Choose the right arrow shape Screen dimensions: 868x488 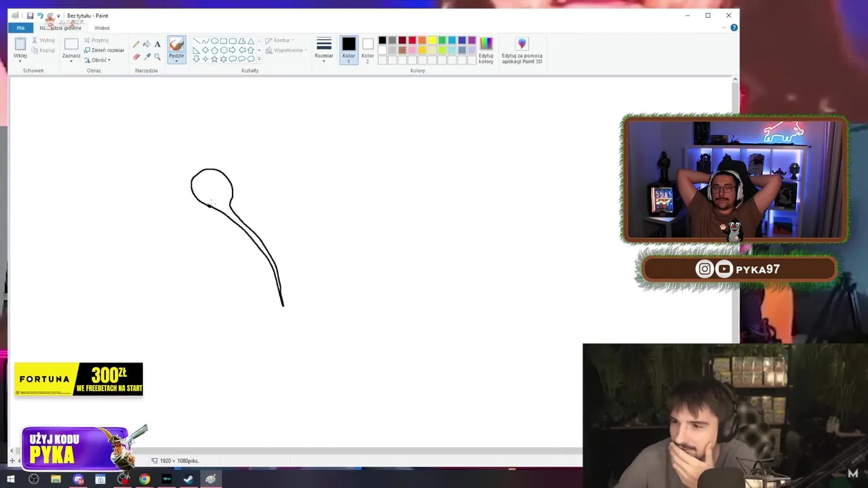233,50
